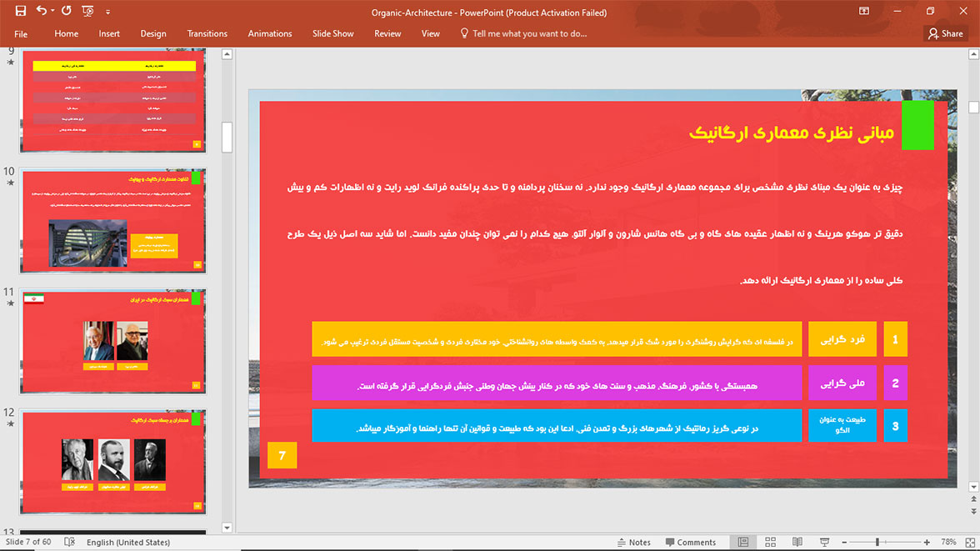Open Ribbon Display Options icon
Screen dimensions: 980x551
[863, 11]
